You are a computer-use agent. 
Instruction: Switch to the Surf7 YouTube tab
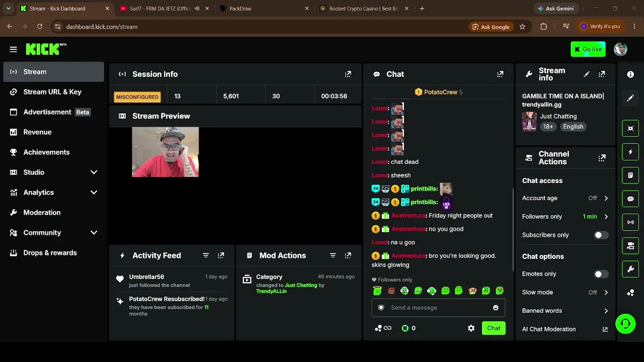[165, 9]
